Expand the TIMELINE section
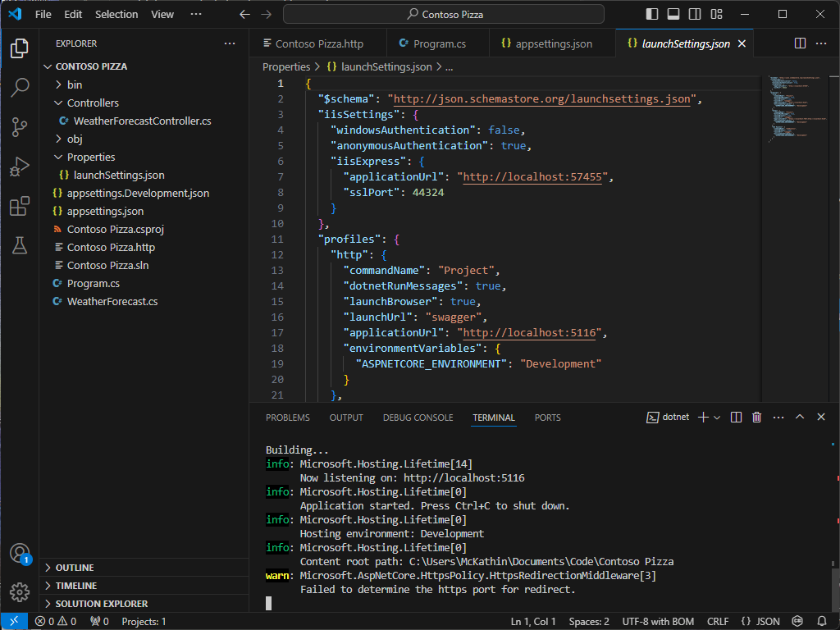This screenshot has height=630, width=840. coord(144,586)
